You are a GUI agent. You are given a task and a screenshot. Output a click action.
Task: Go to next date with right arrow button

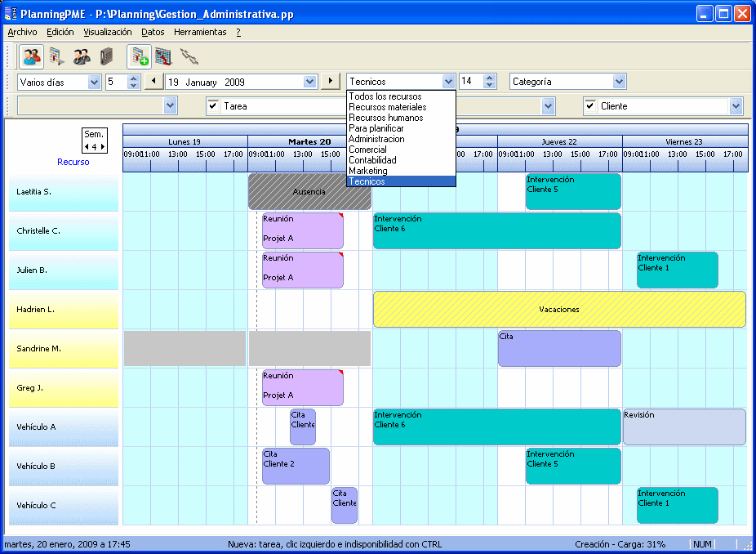(x=331, y=81)
